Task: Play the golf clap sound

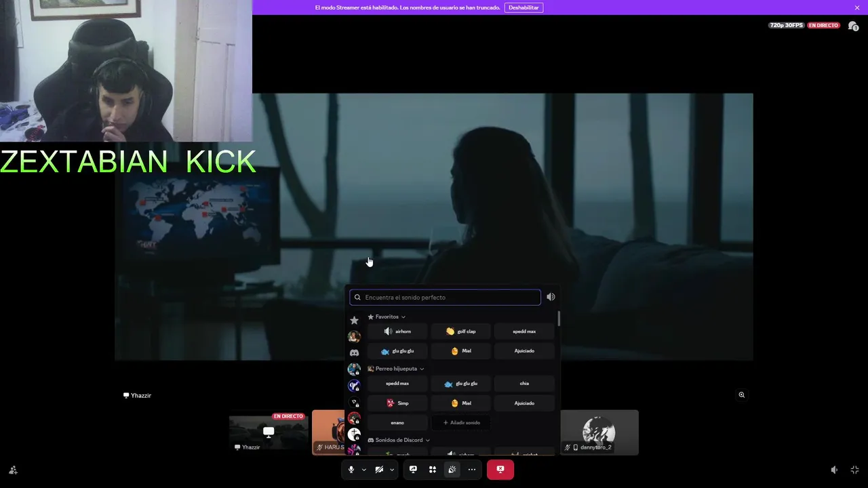Action: (x=461, y=331)
